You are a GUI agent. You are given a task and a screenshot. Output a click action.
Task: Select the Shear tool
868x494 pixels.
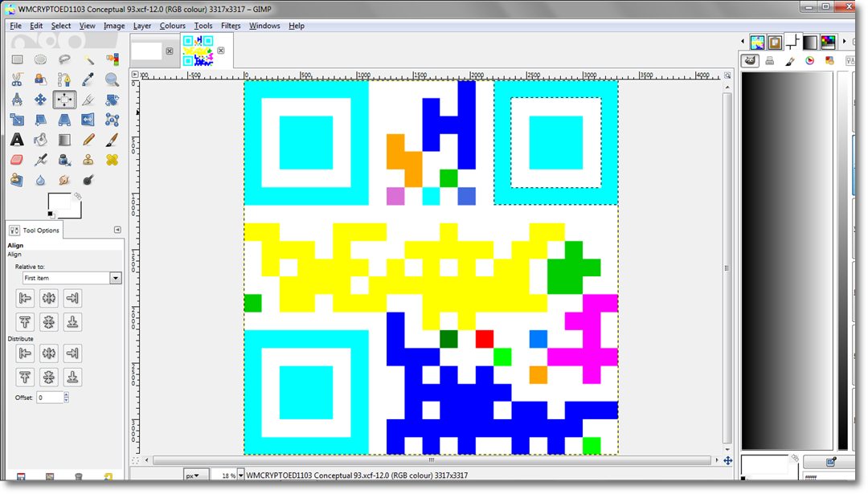tap(40, 120)
